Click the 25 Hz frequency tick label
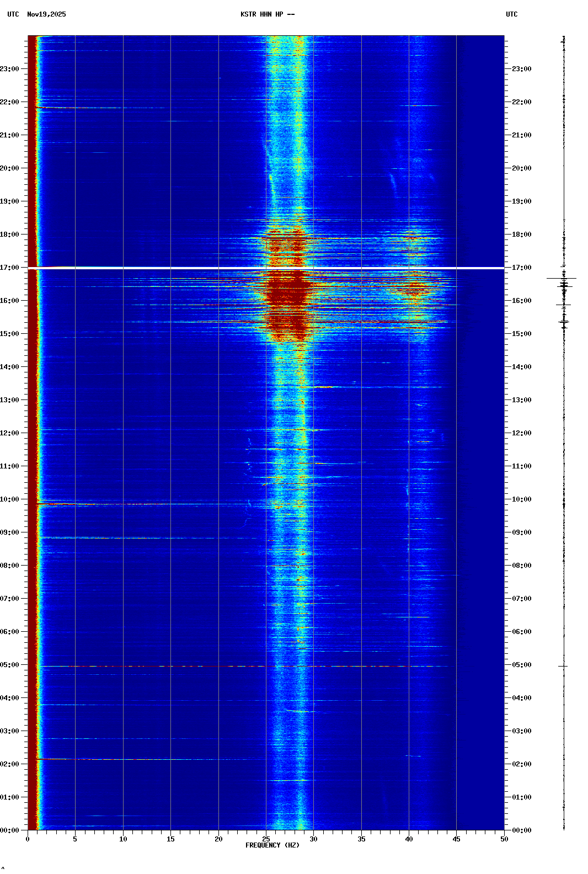Image resolution: width=588 pixels, height=874 pixels. tap(266, 839)
